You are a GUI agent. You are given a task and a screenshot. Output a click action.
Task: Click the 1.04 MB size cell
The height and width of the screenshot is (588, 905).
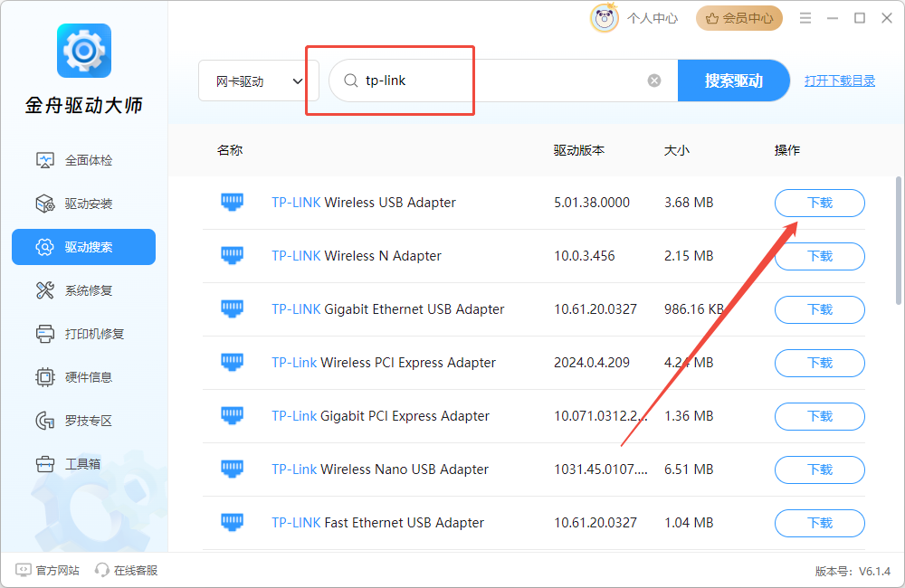point(689,523)
